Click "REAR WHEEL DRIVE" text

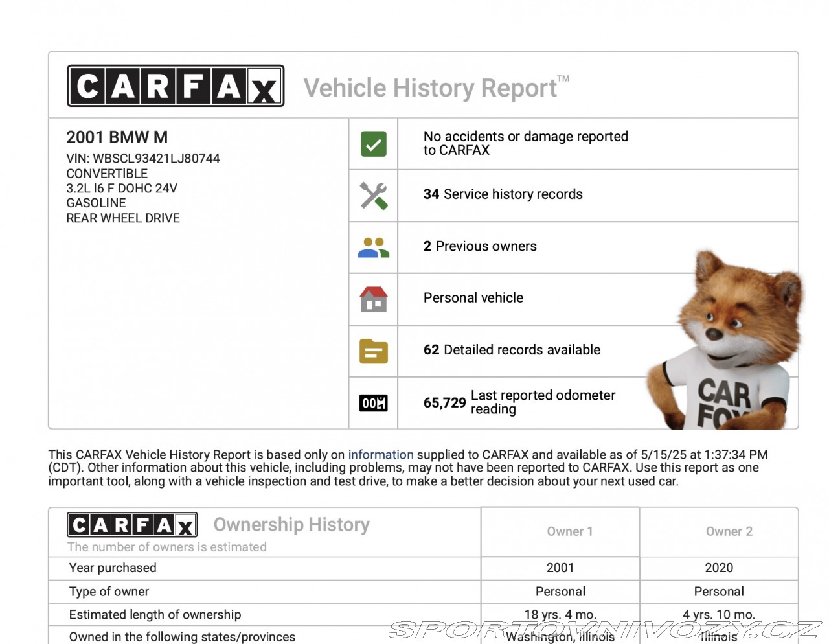tap(123, 218)
